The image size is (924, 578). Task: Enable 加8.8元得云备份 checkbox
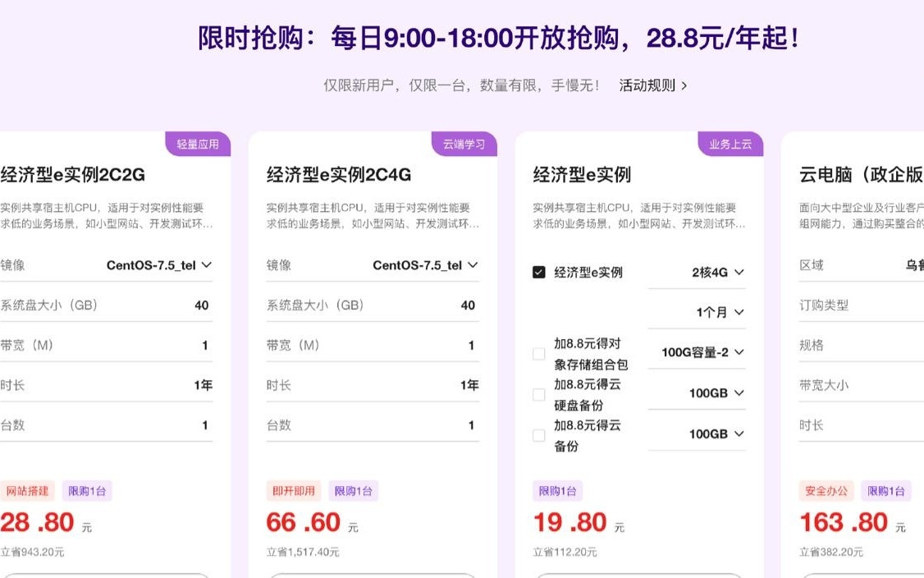538,435
